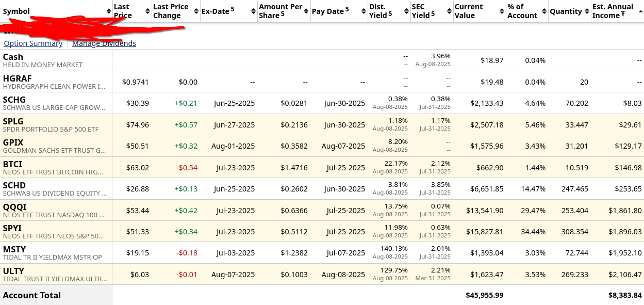The height and width of the screenshot is (305, 644).
Task: Sort by Ex-Date column arrows
Action: (253, 11)
